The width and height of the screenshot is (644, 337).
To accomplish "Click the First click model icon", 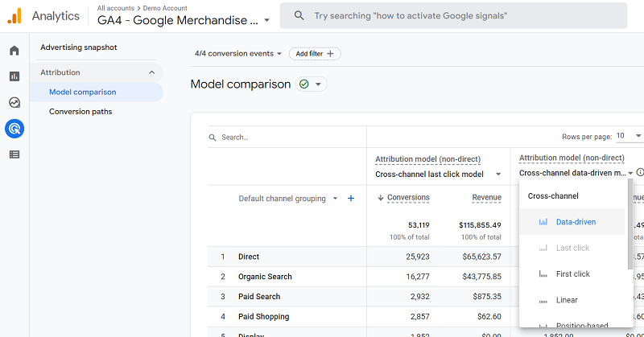I will pyautogui.click(x=543, y=273).
